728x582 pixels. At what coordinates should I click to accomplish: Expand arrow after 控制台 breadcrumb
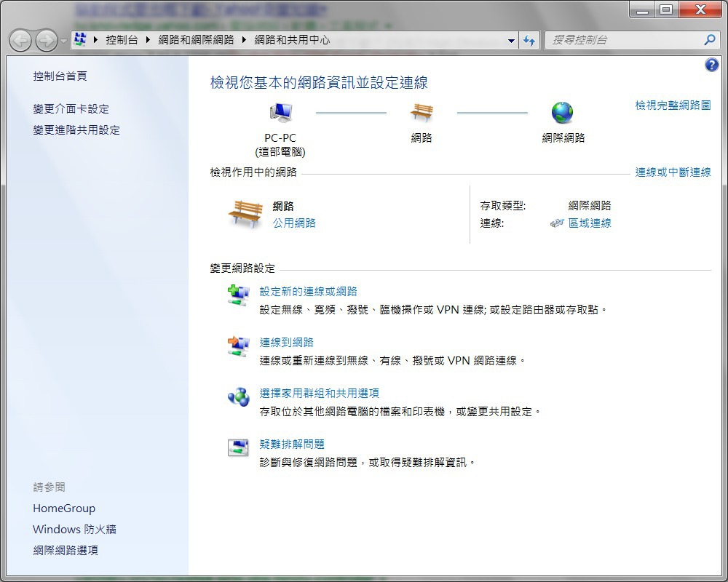coord(148,40)
